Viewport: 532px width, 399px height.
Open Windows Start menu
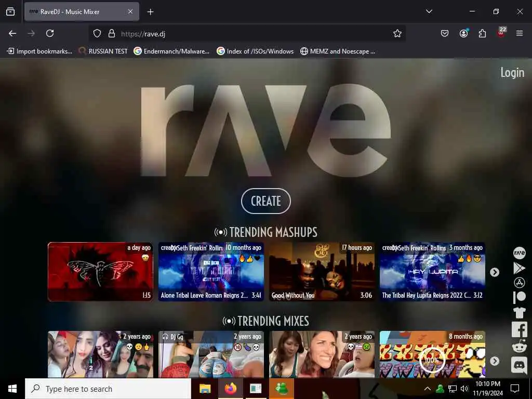[x=12, y=389]
